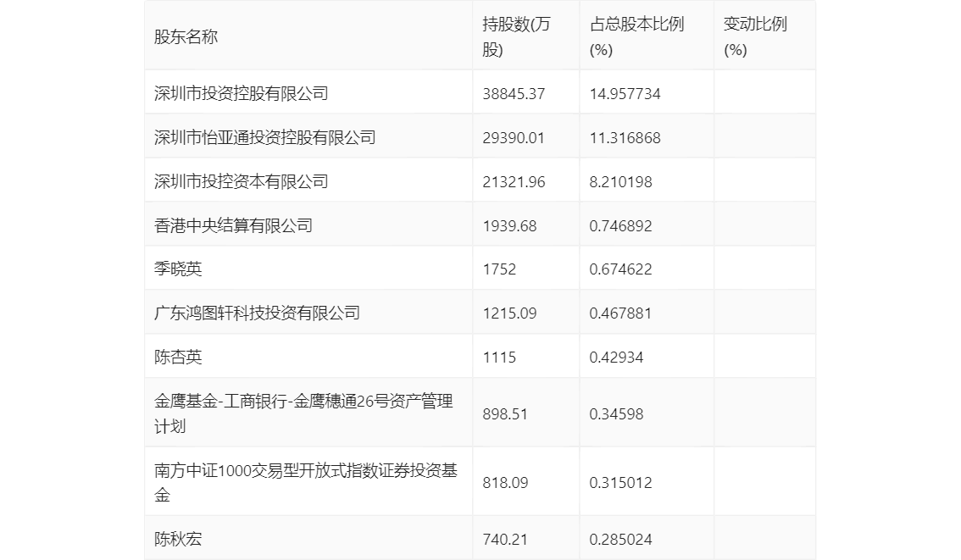Viewport: 961px width, 560px height.
Task: Select holding value 29390.01
Action: coord(514,138)
